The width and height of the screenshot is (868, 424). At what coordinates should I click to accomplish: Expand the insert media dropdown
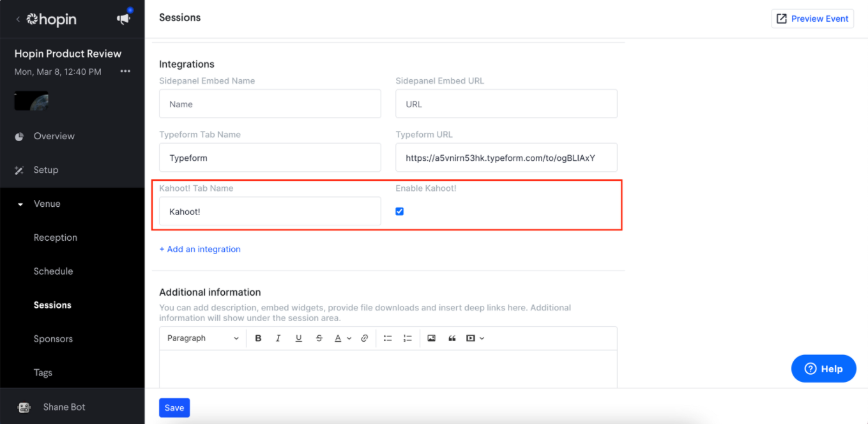click(475, 338)
